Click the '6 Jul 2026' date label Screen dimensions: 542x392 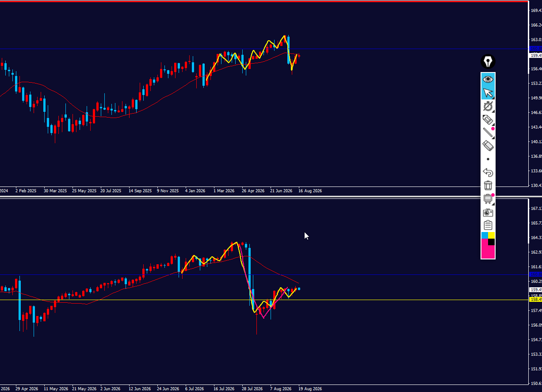coord(195,389)
